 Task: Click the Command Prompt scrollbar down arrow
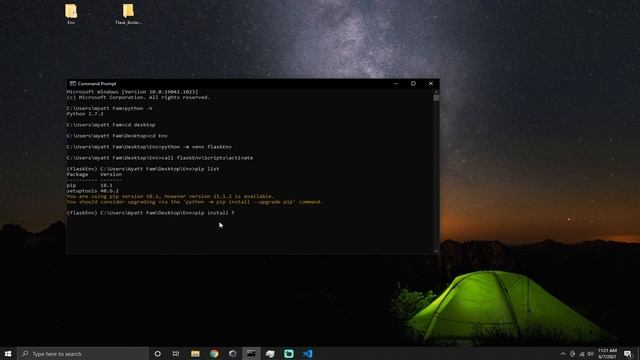pos(436,251)
